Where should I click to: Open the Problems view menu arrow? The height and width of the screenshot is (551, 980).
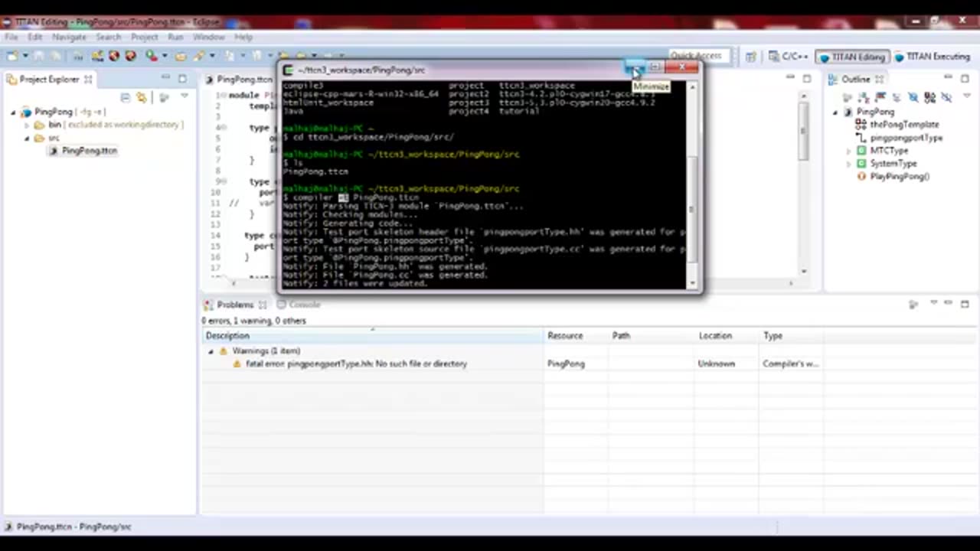pos(933,304)
